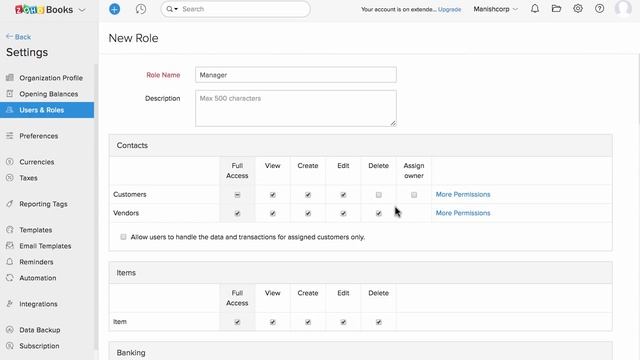Click the Description text area
Viewport: 640px width, 360px height.
click(x=296, y=108)
